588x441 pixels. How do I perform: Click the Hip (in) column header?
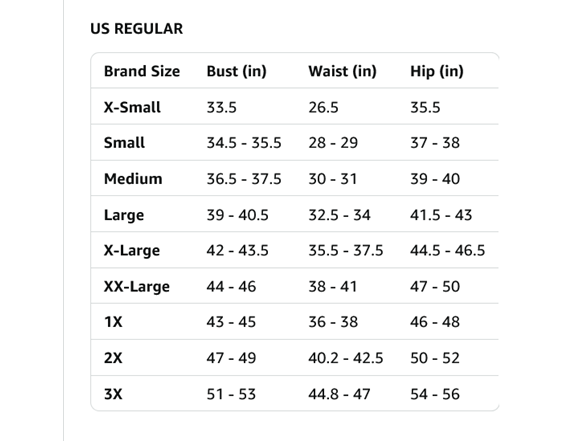(x=437, y=71)
